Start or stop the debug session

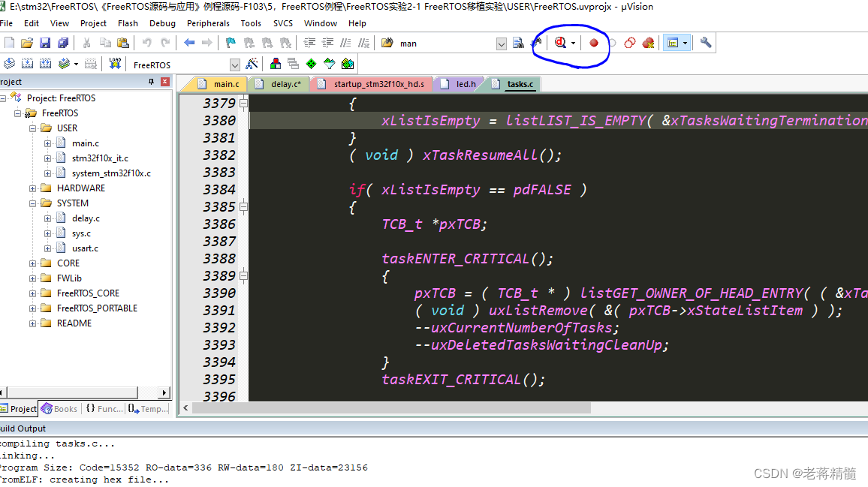(560, 43)
